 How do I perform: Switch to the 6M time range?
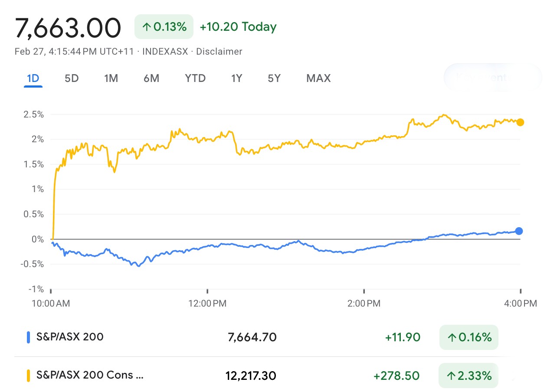(151, 78)
